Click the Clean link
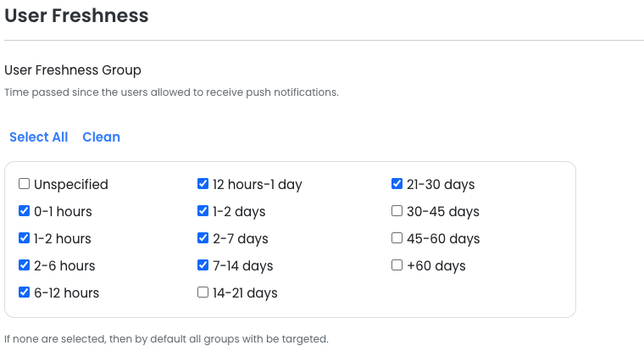This screenshot has height=351, width=644. [x=101, y=137]
